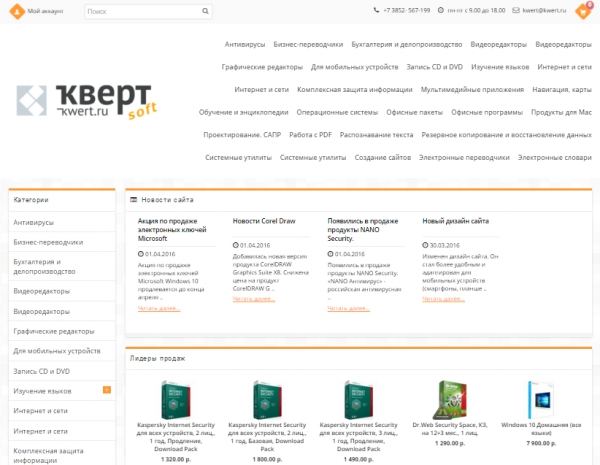Viewport: 600px width, 465px height.
Task: Open the Dr.Web Security Space box image
Action: (450, 400)
